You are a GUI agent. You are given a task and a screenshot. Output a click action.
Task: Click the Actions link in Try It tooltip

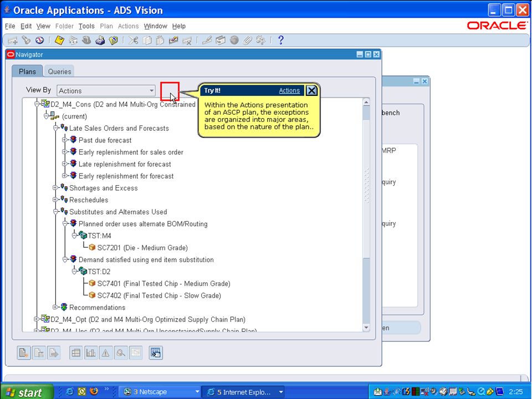(289, 90)
